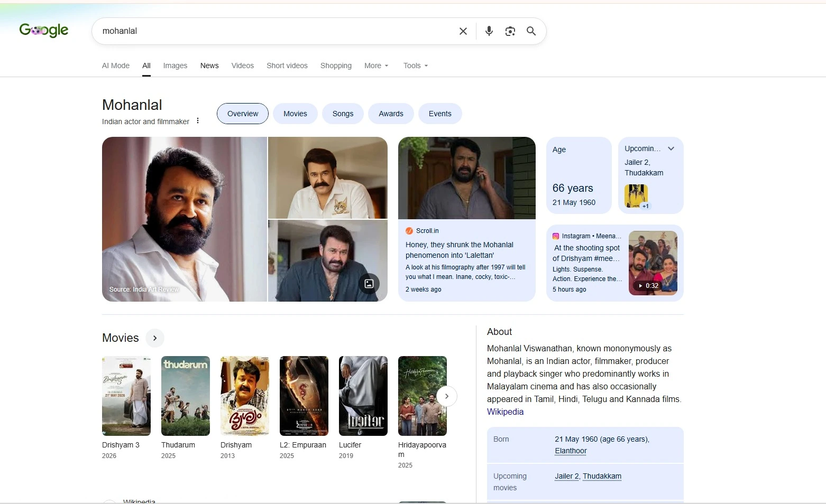
Task: Open Hridayapoorvam movie poster
Action: click(x=423, y=396)
